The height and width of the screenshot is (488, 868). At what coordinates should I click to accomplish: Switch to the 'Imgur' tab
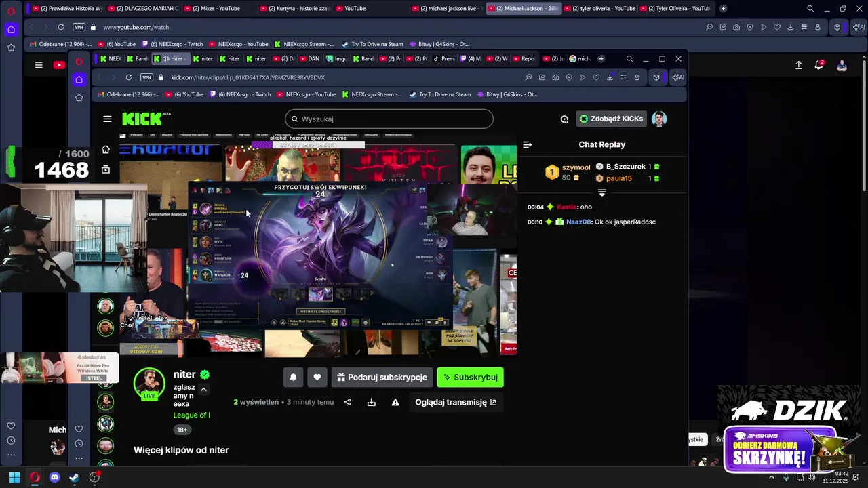pyautogui.click(x=337, y=59)
